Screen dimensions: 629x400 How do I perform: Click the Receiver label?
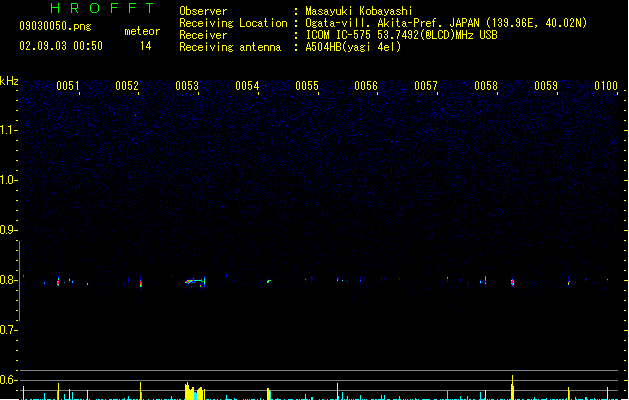click(x=203, y=35)
